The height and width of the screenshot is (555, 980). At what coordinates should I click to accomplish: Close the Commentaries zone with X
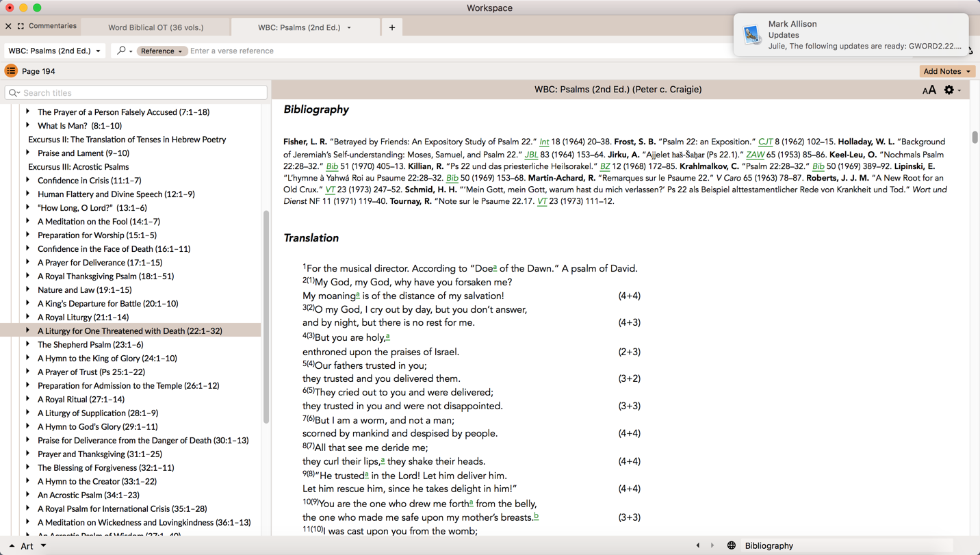(x=8, y=26)
